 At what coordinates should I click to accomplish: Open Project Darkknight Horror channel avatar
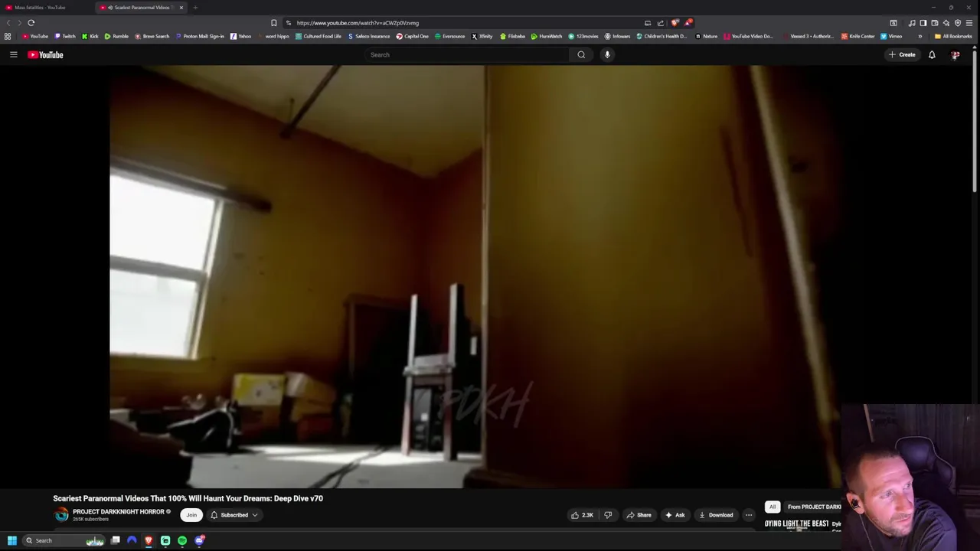coord(61,515)
